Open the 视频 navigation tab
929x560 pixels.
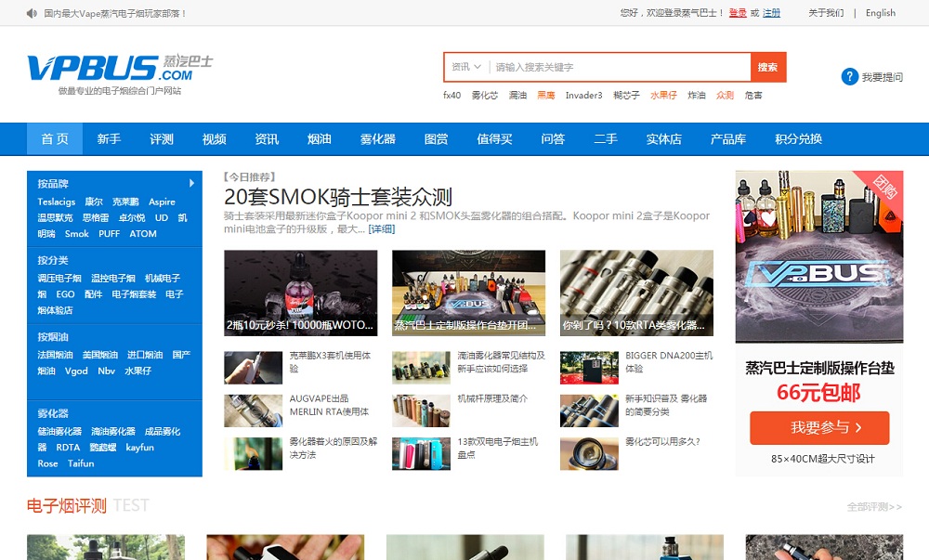coord(215,139)
